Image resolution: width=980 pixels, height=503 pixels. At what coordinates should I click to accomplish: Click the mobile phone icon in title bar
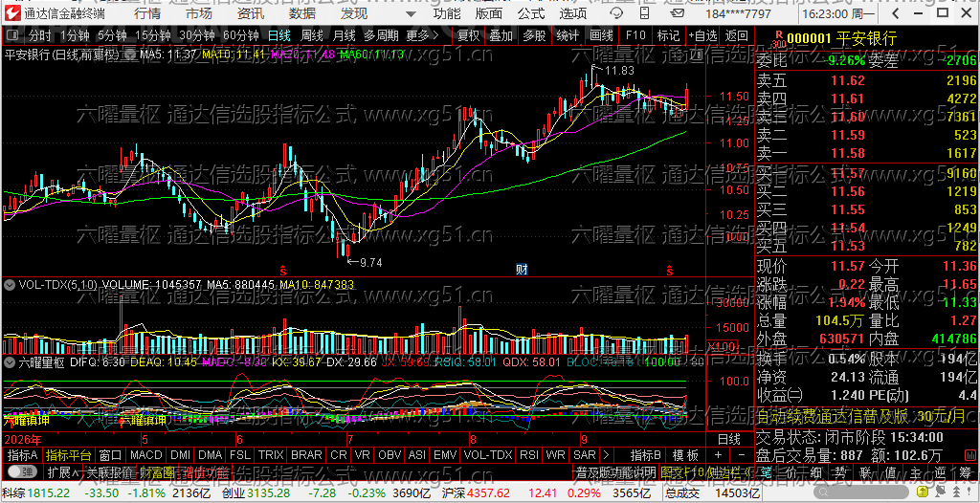pyautogui.click(x=644, y=13)
